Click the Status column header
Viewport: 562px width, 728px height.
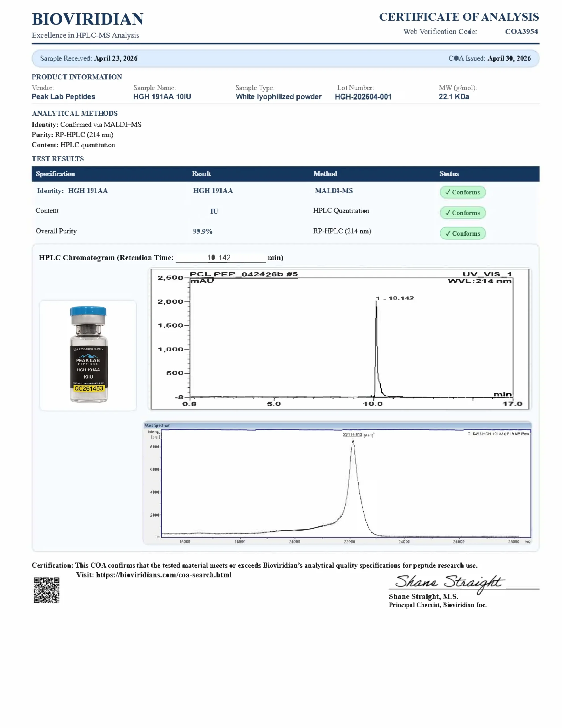[x=449, y=174]
